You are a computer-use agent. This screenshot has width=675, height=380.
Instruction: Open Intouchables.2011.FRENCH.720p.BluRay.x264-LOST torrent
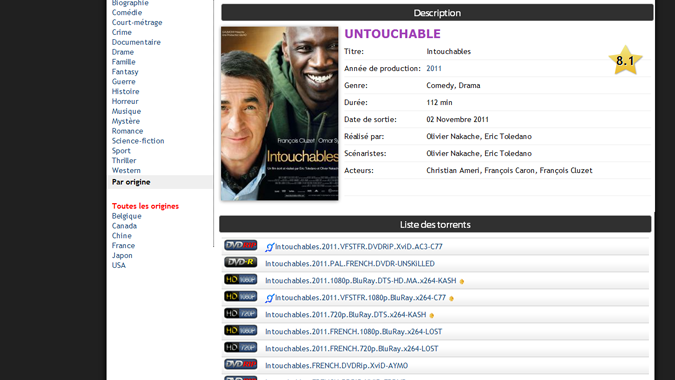pos(352,349)
